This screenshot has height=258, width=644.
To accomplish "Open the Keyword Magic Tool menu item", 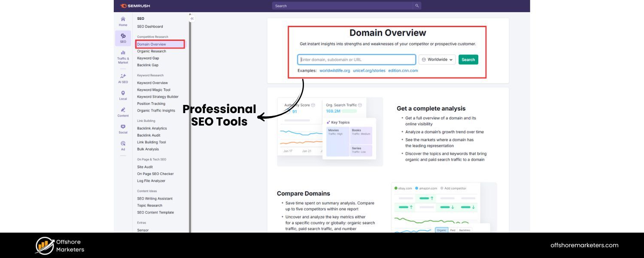I will [153, 89].
